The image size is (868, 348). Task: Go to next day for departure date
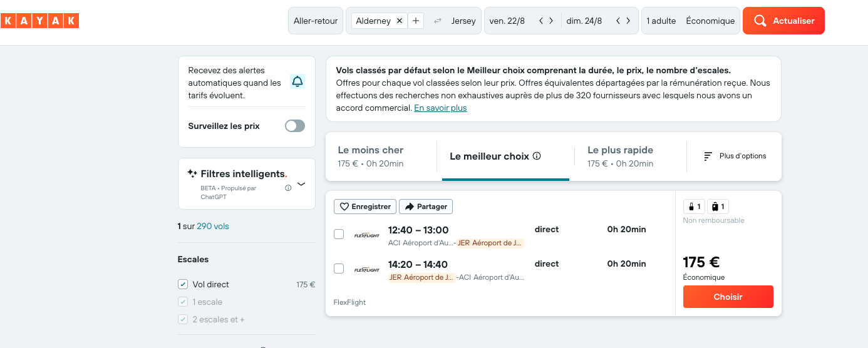click(x=551, y=21)
